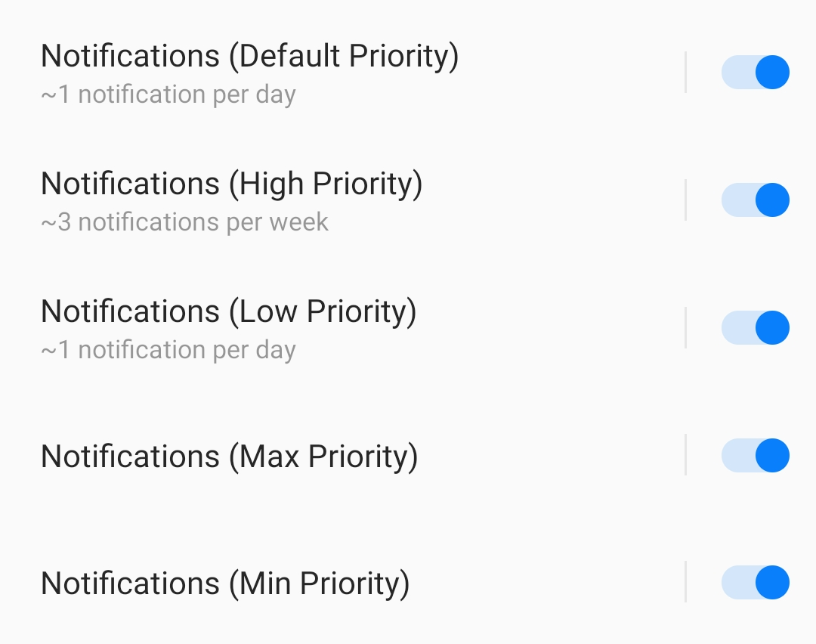Toggle Notifications (Low Priority) off
Viewport: 816px width, 644px height.
(755, 327)
